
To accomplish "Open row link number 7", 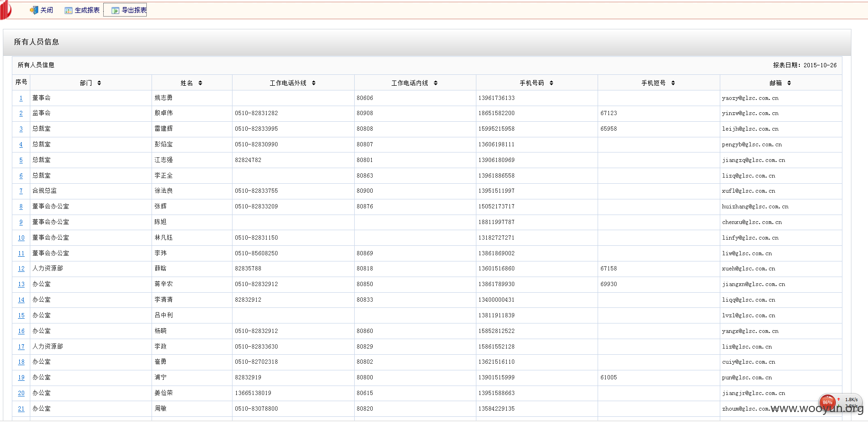I will point(21,191).
